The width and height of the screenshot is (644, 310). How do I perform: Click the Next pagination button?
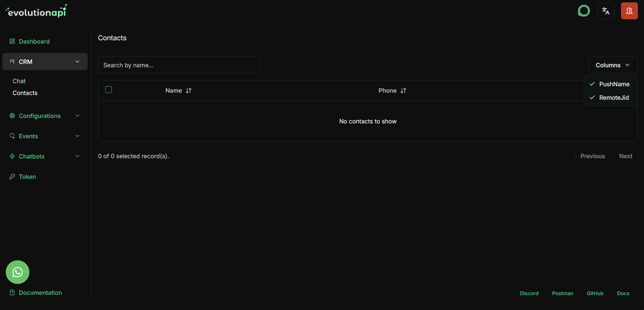coord(625,156)
